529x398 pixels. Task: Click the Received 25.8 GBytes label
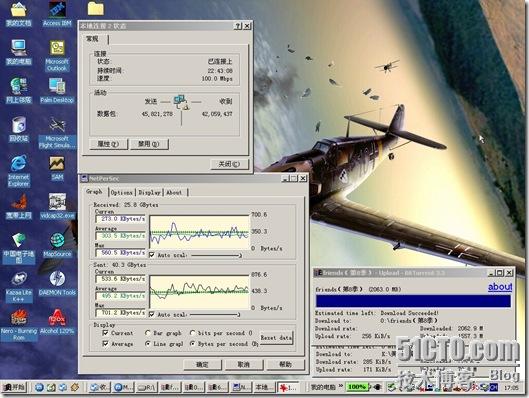126,204
